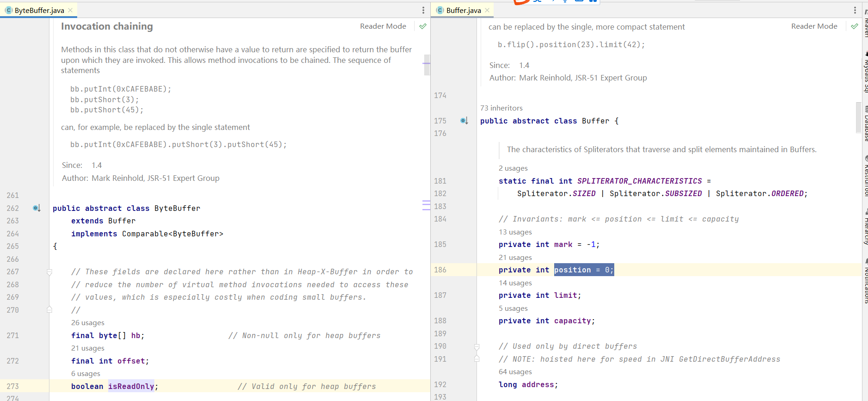This screenshot has height=401, width=868.
Task: Click the 'hb' byte array field on line 271
Action: pyautogui.click(x=135, y=336)
